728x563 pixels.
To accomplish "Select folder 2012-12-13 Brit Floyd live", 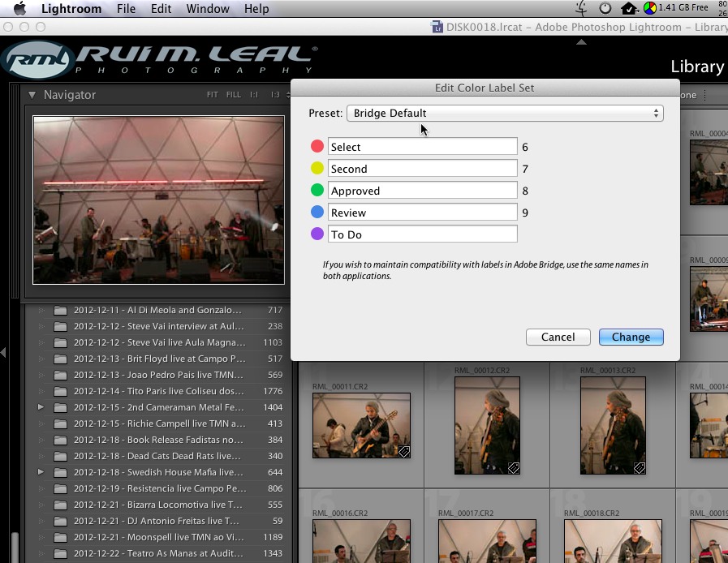I will click(x=158, y=359).
